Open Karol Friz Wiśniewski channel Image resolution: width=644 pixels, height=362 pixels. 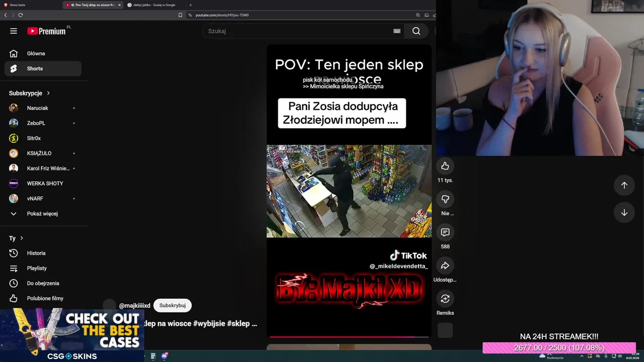(x=43, y=168)
